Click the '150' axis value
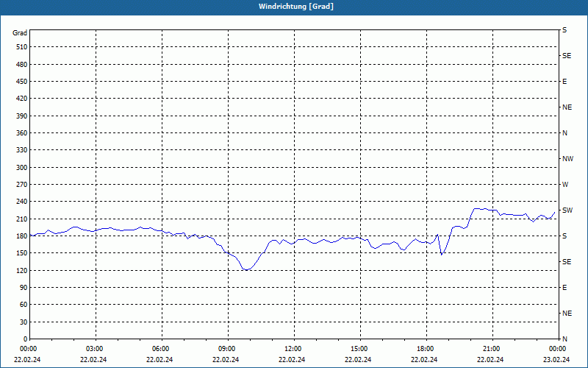588x368 pixels. pyautogui.click(x=23, y=253)
